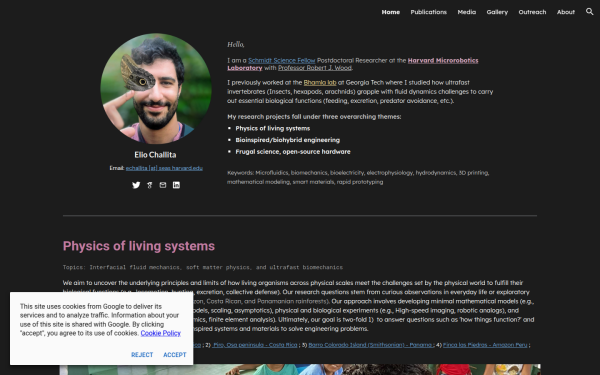Click the Bioinspired/biohybrid engineering bullet
This screenshot has width=600, height=375.
pos(287,140)
